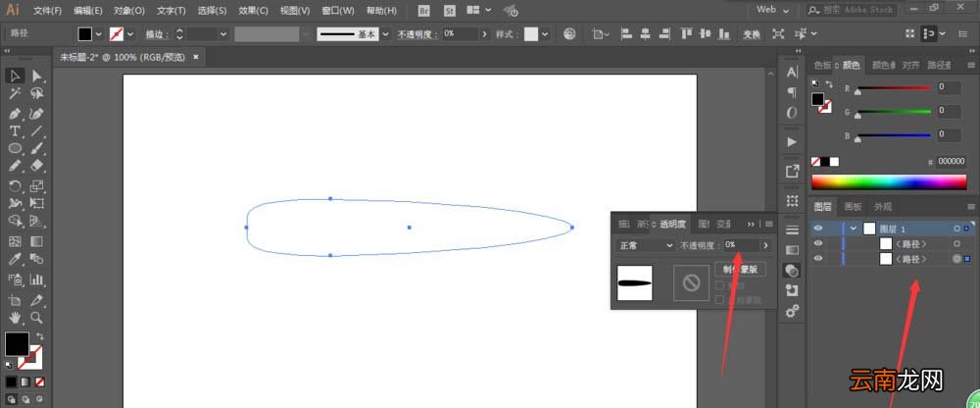The width and height of the screenshot is (980, 408).
Task: Toggle visibility of first 路径 sublayer
Action: pyautogui.click(x=818, y=243)
